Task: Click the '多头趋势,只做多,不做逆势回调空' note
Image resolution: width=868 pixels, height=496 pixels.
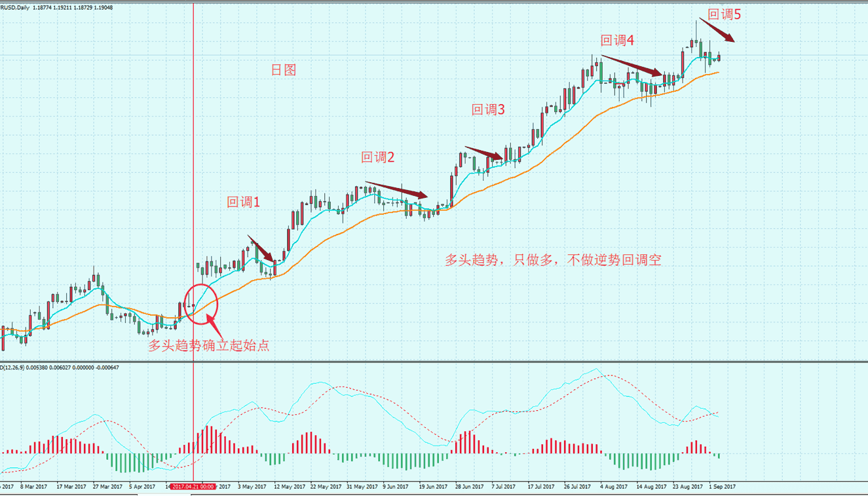Action: (554, 260)
